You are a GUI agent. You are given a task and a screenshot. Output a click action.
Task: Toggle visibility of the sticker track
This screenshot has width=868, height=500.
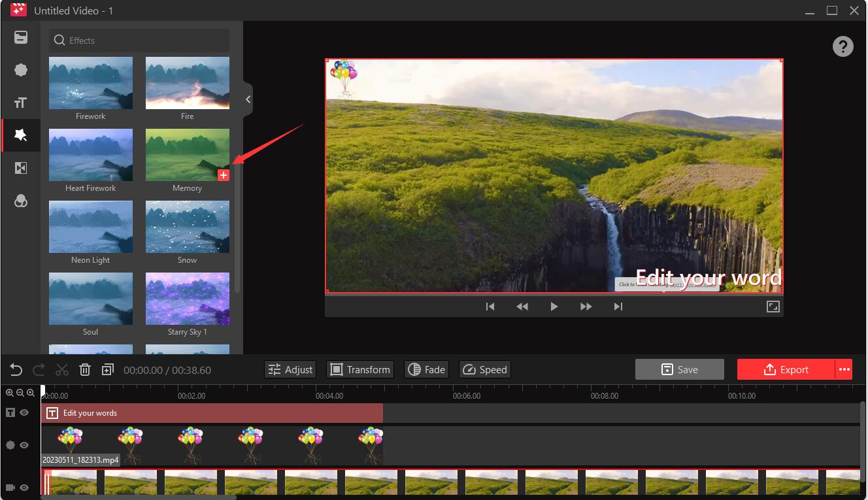tap(24, 445)
